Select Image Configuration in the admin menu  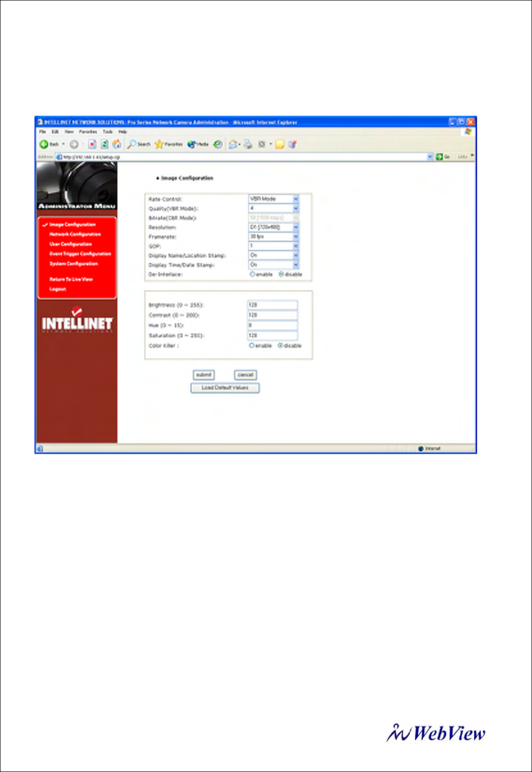pyautogui.click(x=72, y=225)
